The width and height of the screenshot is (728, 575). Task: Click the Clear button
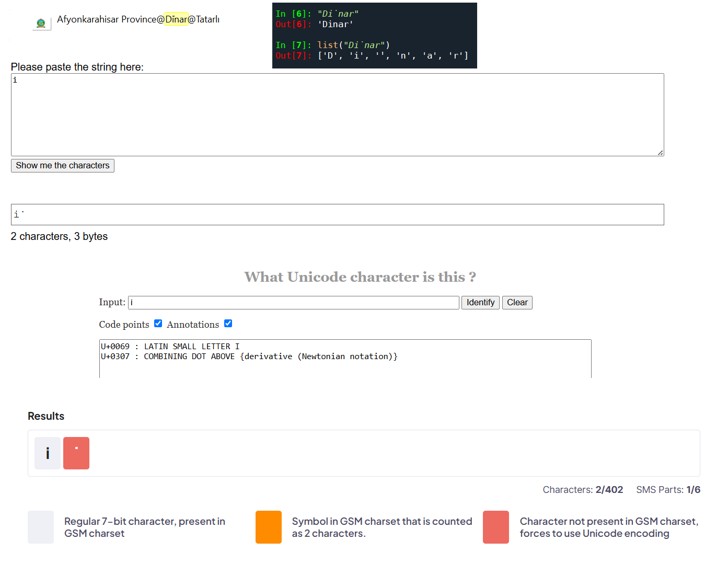coord(517,303)
